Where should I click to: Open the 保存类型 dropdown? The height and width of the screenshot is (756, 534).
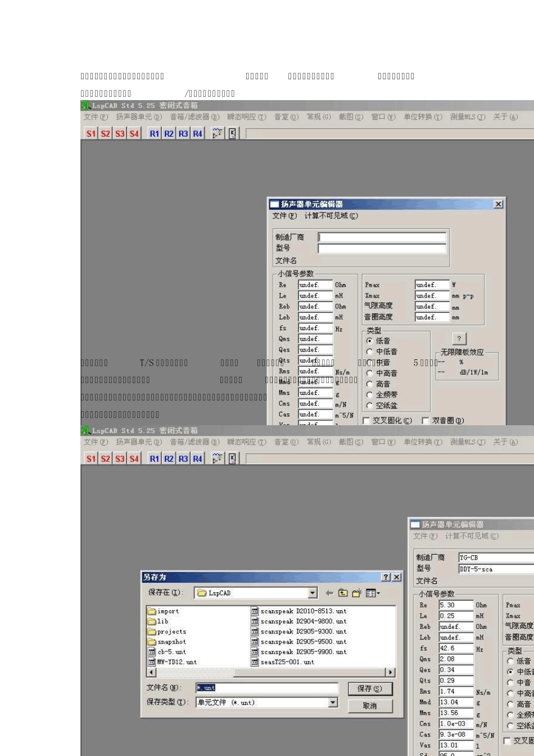[333, 702]
